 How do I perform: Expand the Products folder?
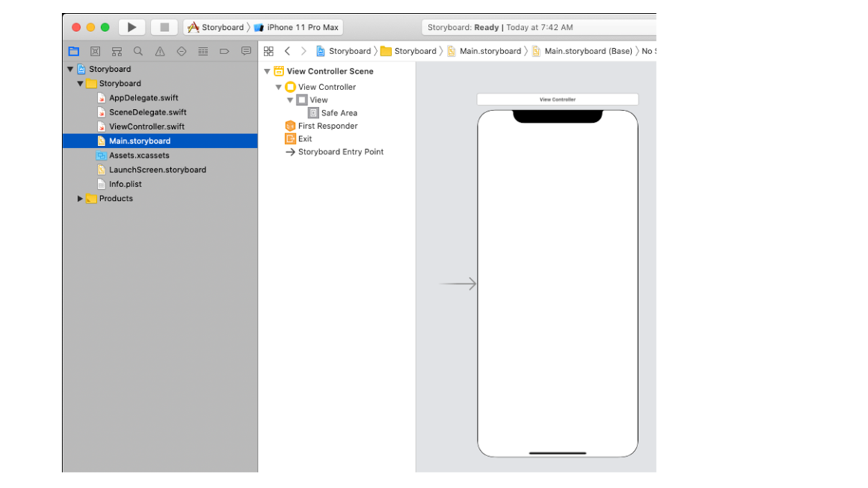[x=80, y=199]
